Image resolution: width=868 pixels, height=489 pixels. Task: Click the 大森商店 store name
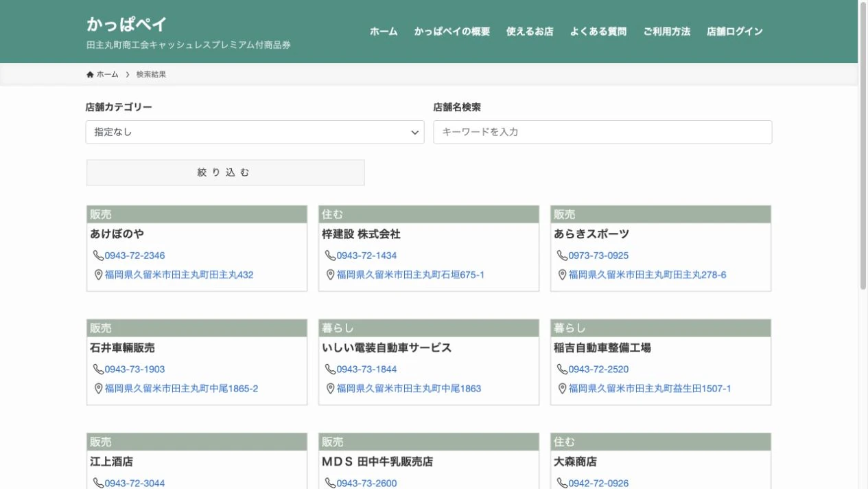pos(575,462)
